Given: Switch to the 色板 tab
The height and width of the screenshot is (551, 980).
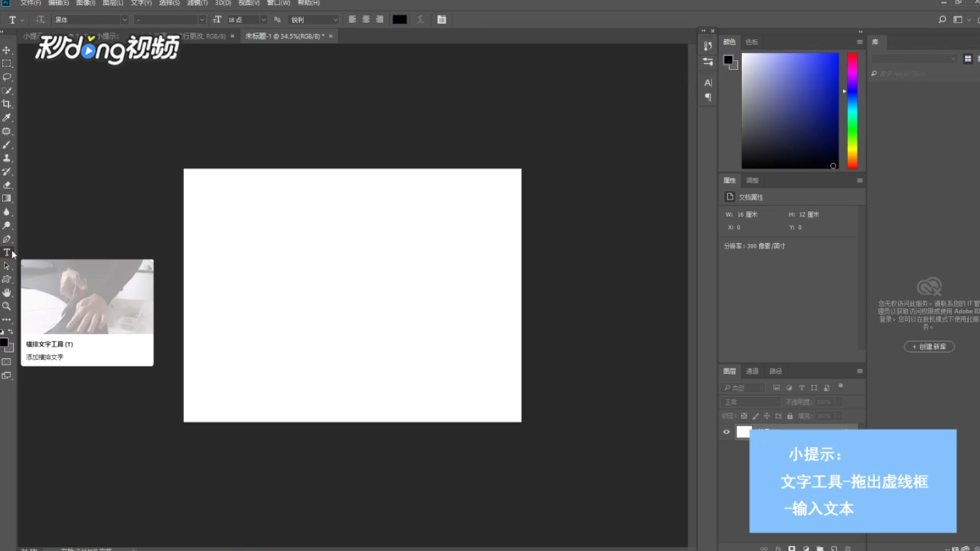Looking at the screenshot, I should 752,42.
